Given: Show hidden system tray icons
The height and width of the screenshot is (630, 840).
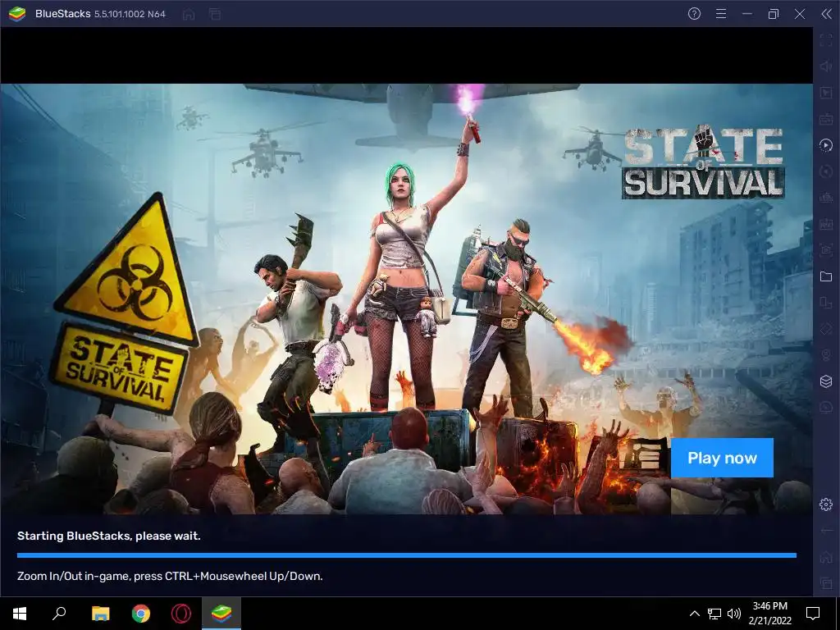Looking at the screenshot, I should 694,614.
